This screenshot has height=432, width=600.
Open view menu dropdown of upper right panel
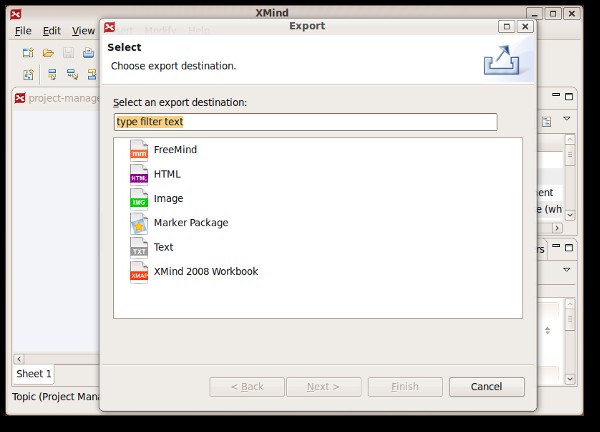pyautogui.click(x=567, y=119)
